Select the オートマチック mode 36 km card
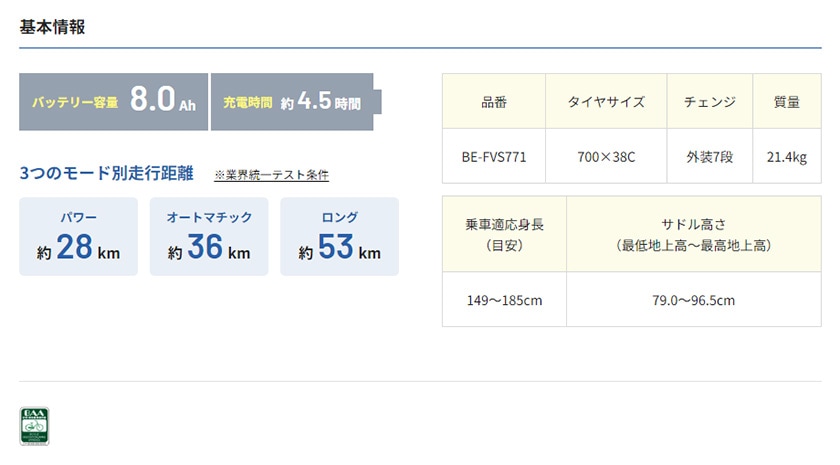Screen dimensions: 840x465 click(x=209, y=236)
